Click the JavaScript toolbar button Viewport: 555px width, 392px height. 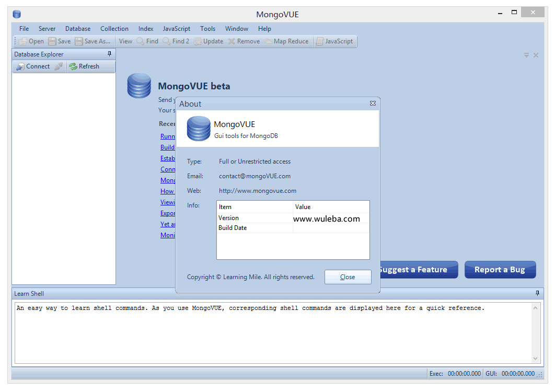tap(334, 41)
